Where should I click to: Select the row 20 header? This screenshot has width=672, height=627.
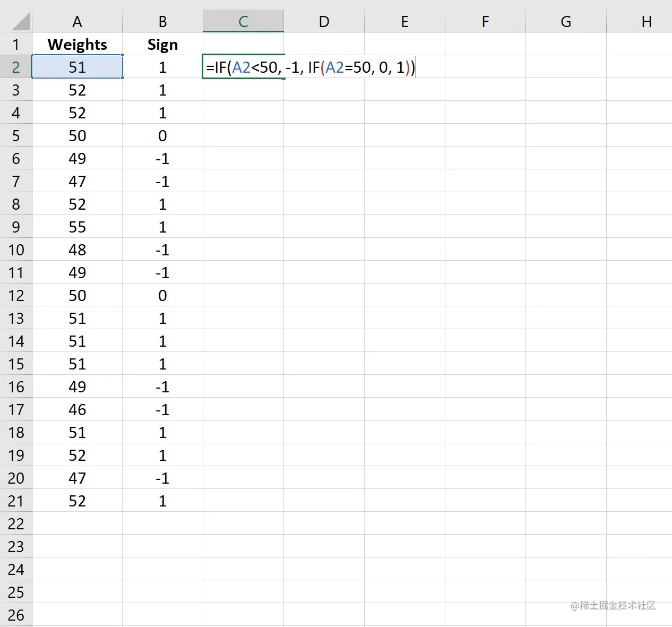(16, 478)
